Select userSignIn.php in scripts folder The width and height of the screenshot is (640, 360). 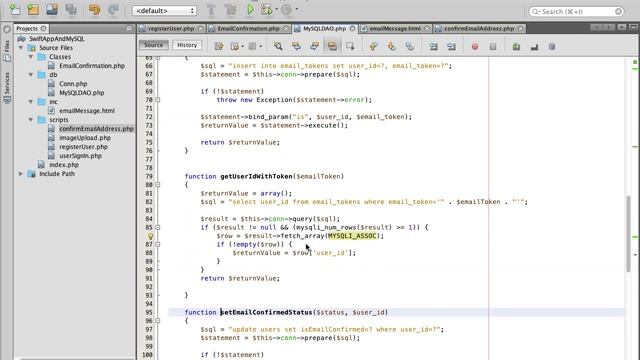[80, 156]
